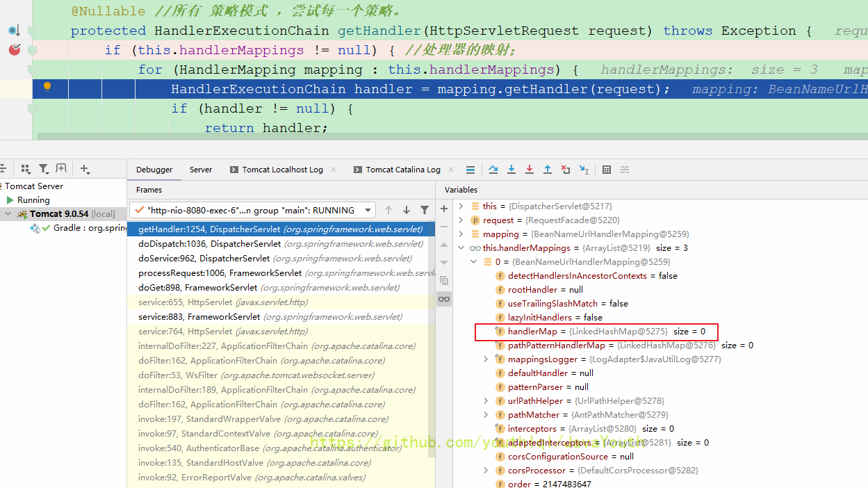Click the Step Into icon
The image size is (868, 488).
(x=511, y=170)
